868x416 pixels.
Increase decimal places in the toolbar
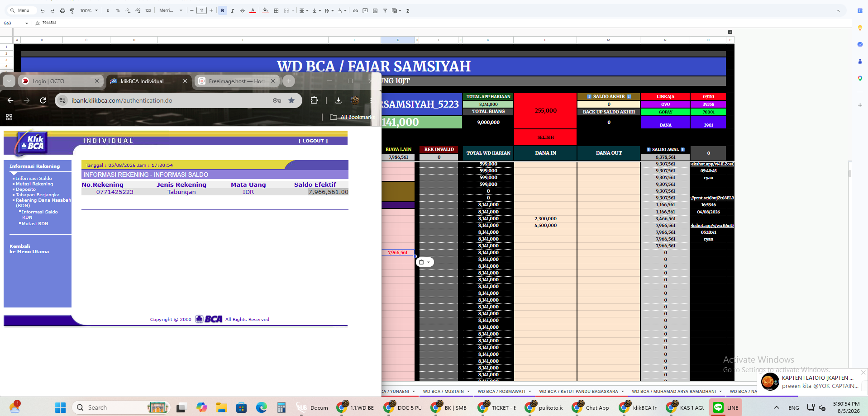click(x=138, y=10)
